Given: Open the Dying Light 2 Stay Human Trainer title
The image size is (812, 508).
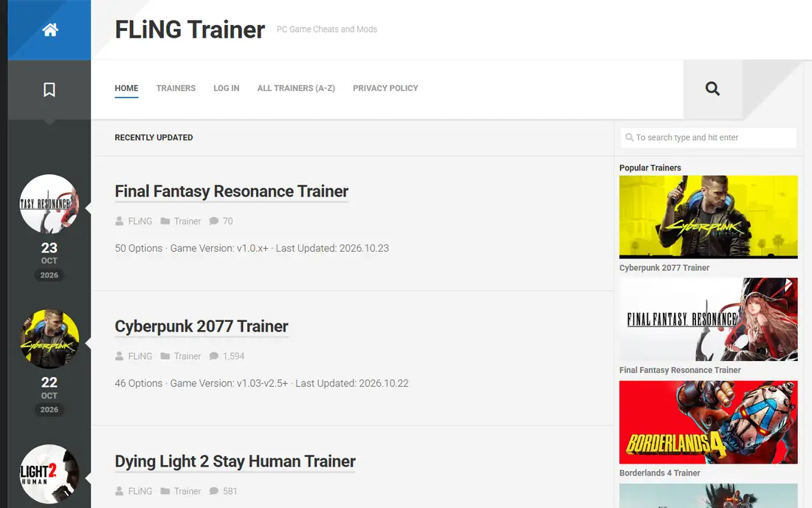Looking at the screenshot, I should (x=235, y=461).
